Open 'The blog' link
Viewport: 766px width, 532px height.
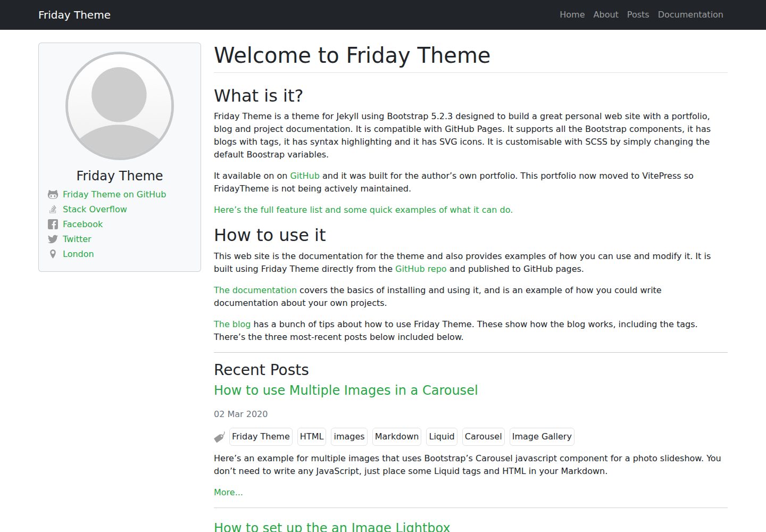click(x=232, y=325)
